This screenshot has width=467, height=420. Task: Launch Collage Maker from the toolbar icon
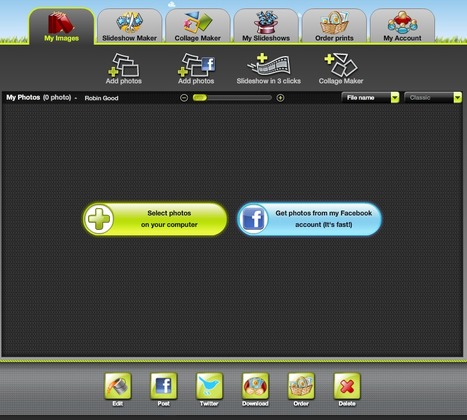pyautogui.click(x=341, y=68)
